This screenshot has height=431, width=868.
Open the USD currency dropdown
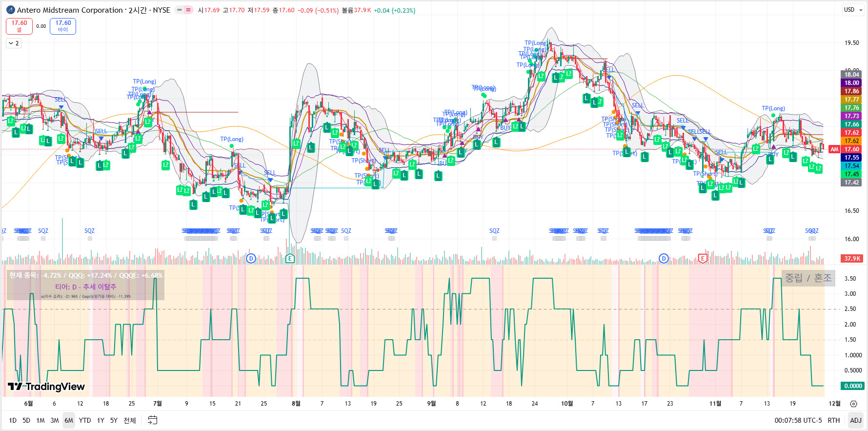853,10
